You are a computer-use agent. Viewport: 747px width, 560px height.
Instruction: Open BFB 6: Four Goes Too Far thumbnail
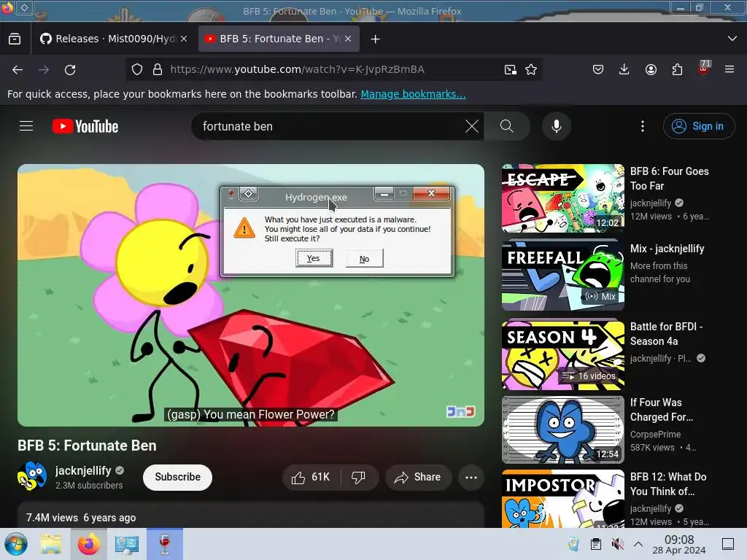[x=563, y=198]
